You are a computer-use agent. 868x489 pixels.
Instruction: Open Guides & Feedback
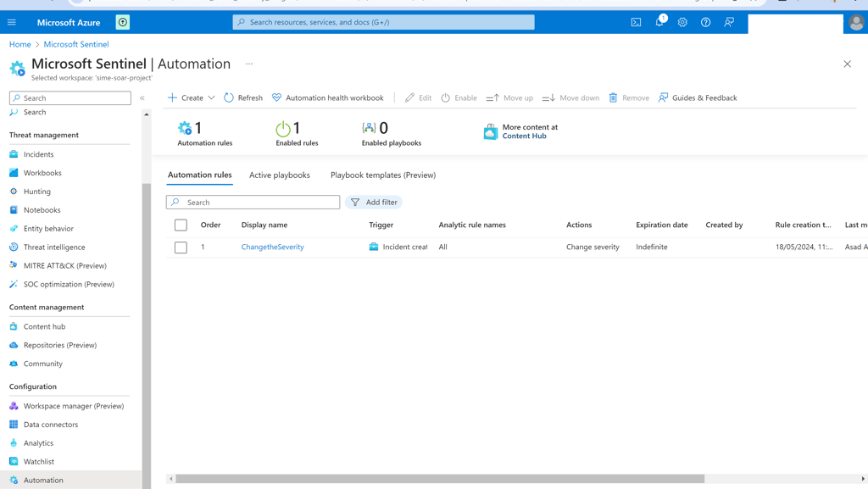pyautogui.click(x=698, y=98)
